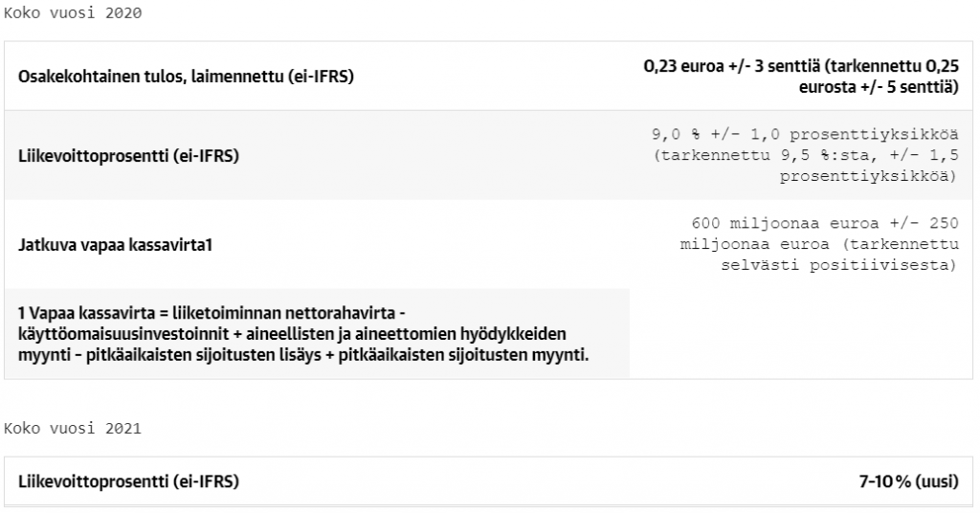The image size is (980, 513).
Task: Click the '7-10 % (uusi)' value
Action: tap(909, 481)
